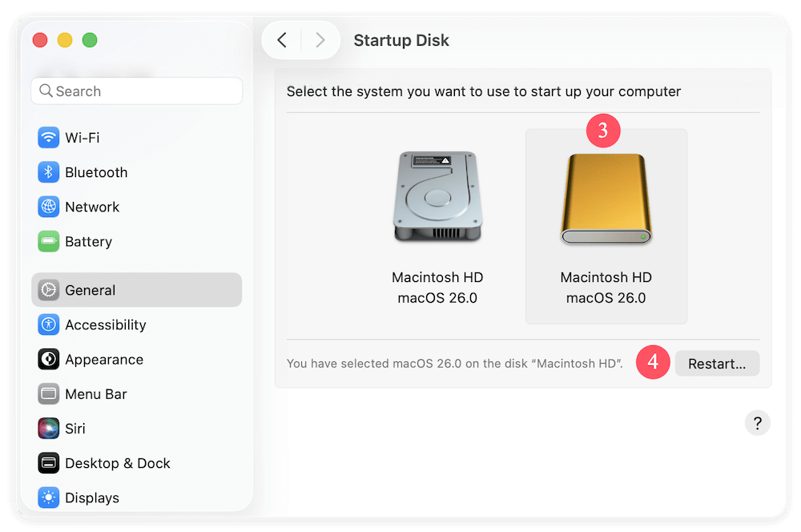Open Accessibility settings icon

(49, 324)
